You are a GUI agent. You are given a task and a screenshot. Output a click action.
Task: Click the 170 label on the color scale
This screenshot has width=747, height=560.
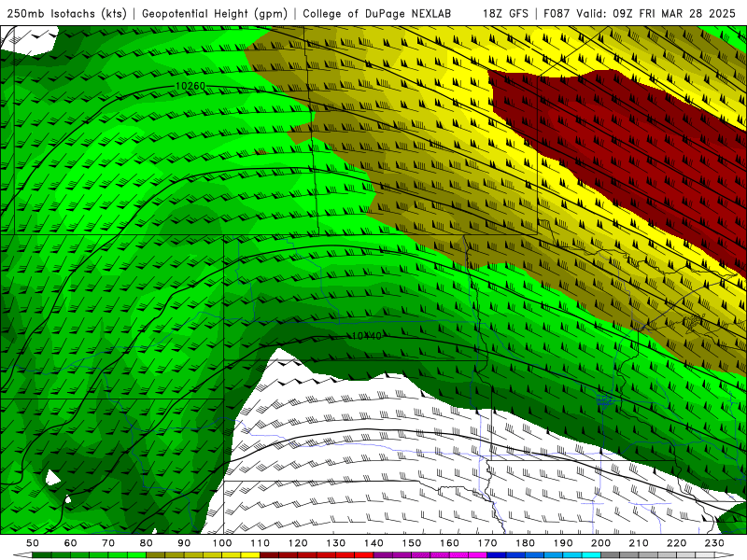tap(487, 543)
